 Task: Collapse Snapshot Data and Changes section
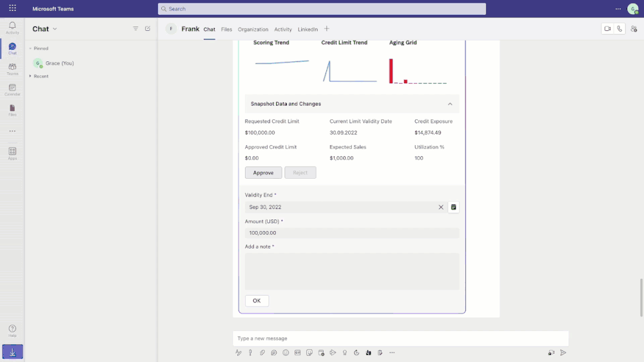pos(450,104)
